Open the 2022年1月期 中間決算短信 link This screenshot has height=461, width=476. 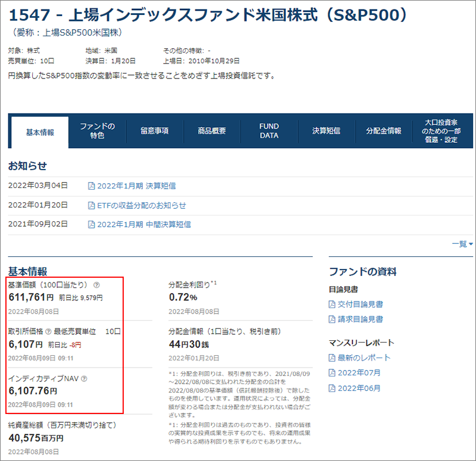pyautogui.click(x=144, y=225)
